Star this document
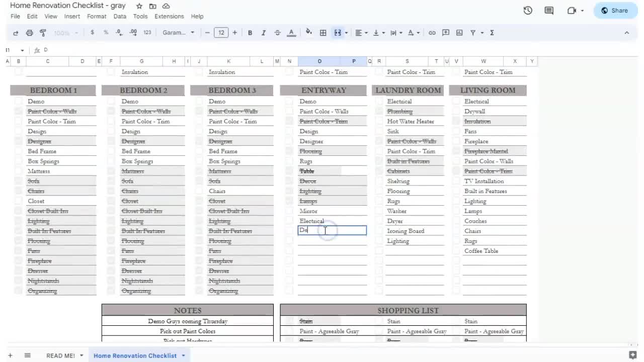The width and height of the screenshot is (644, 362). pos(139,6)
